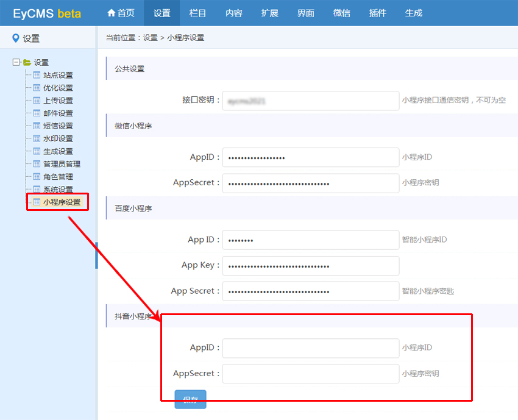Screen dimensions: 518x420
Task: Open the 栏目 top menu
Action: (198, 13)
